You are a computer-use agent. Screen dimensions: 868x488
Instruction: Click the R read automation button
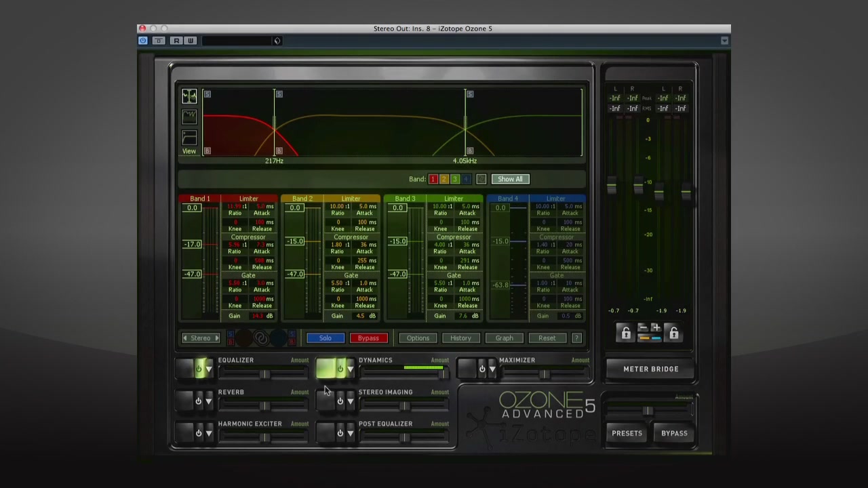click(176, 41)
